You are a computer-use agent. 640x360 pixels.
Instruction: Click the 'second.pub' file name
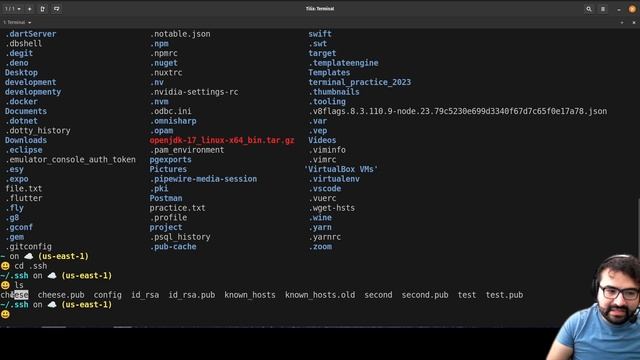(425, 295)
